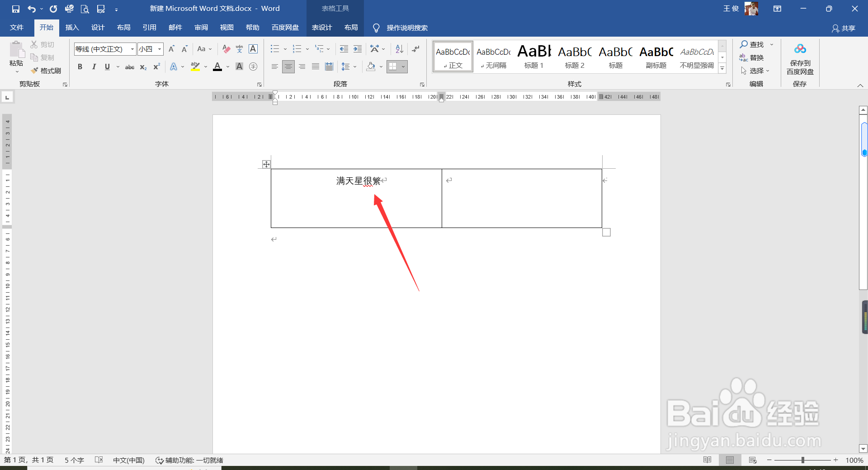This screenshot has height=470, width=868.
Task: Click the Replace (替换) button
Action: pyautogui.click(x=752, y=57)
